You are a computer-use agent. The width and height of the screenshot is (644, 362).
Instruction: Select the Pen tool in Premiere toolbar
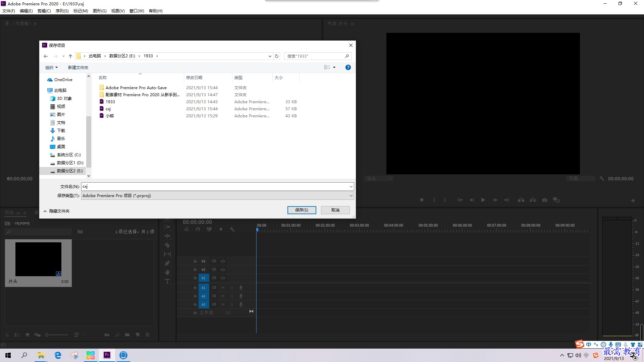click(x=167, y=263)
